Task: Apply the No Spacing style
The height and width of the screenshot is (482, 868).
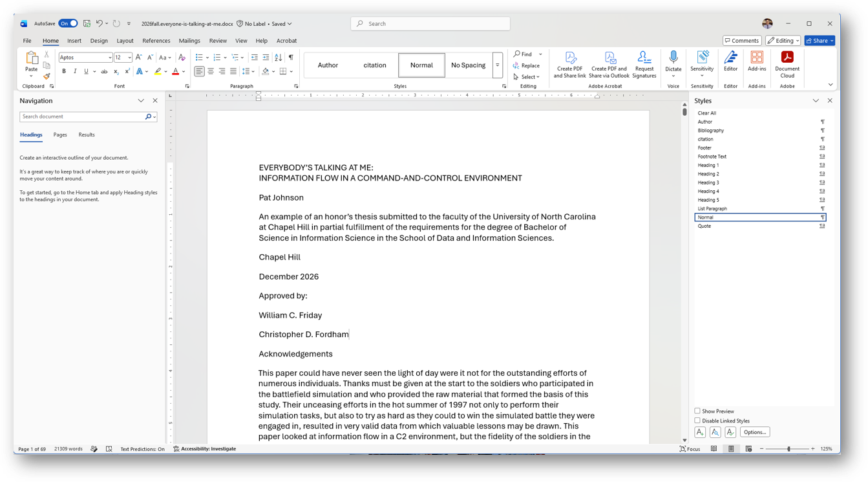Action: pos(468,65)
